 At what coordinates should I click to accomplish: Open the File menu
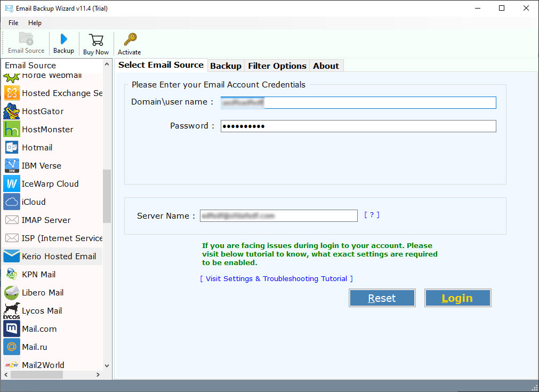click(x=13, y=23)
